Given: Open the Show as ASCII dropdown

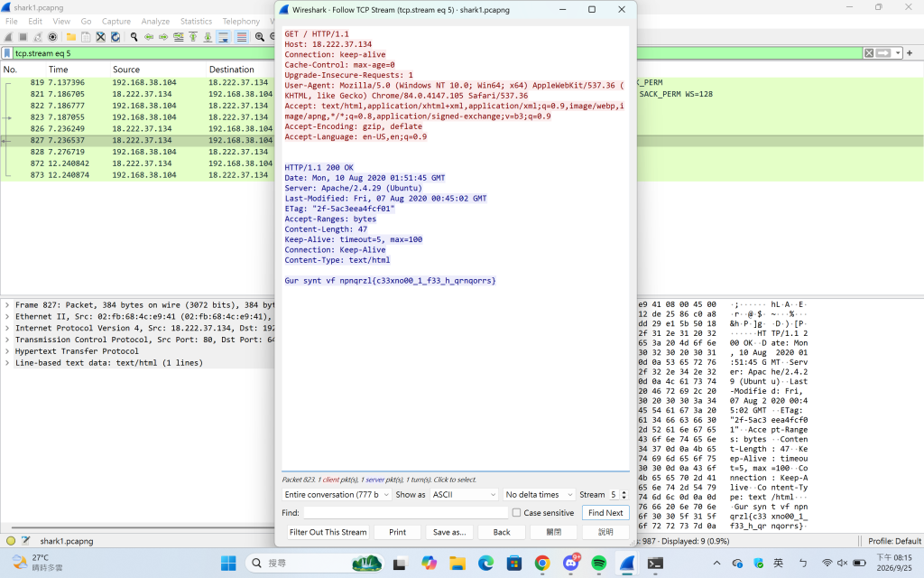Looking at the screenshot, I should coord(465,494).
